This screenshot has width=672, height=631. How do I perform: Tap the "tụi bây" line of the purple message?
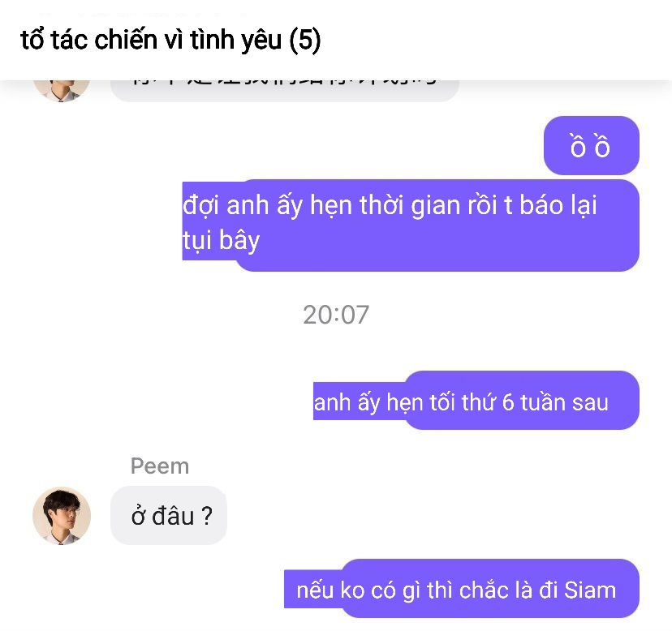tap(221, 240)
